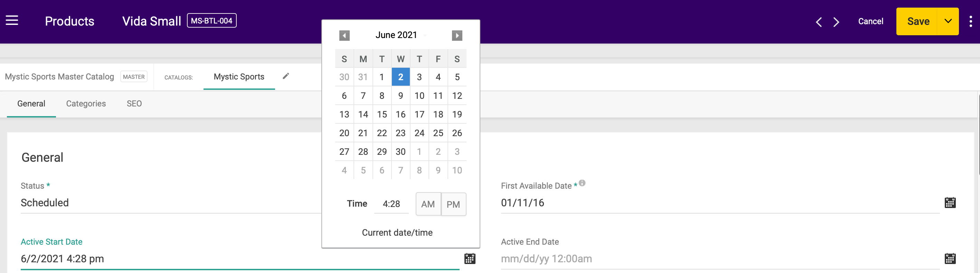The image size is (980, 273).
Task: Click the time field showing 4:28
Action: coord(392,204)
